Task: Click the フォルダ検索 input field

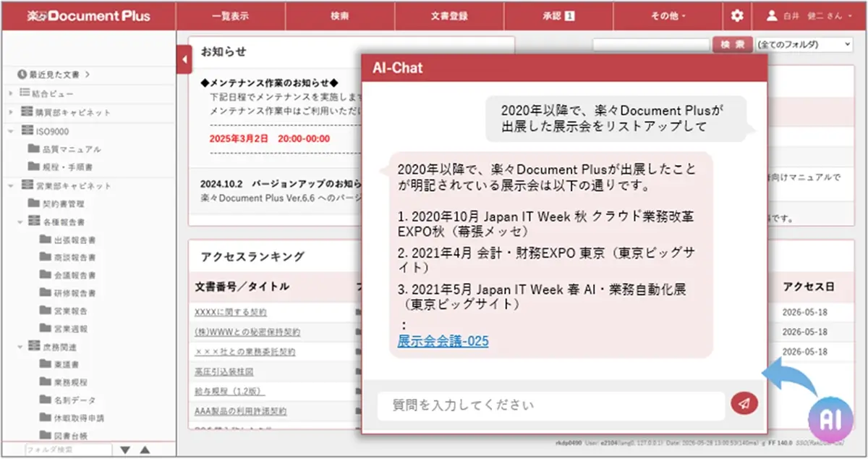Action: [x=68, y=450]
